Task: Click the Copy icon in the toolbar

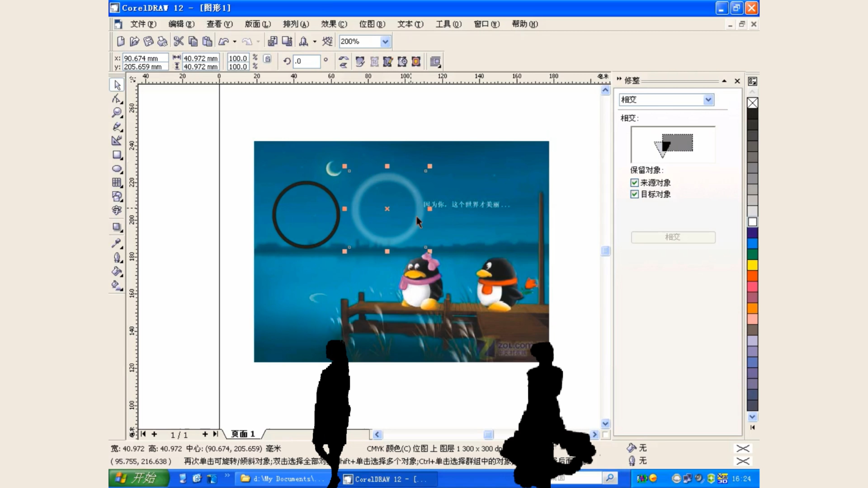Action: point(193,41)
